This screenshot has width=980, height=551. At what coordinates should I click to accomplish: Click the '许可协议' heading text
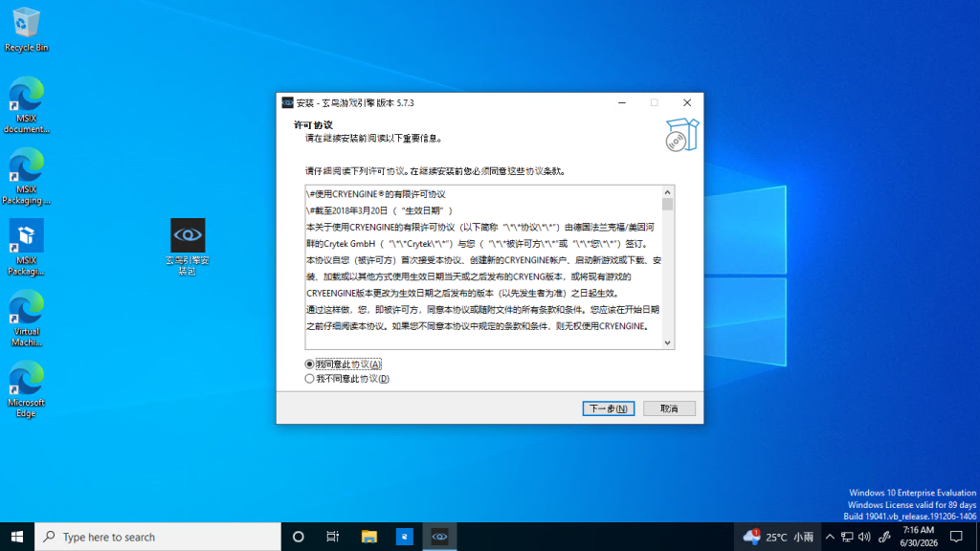[x=313, y=125]
